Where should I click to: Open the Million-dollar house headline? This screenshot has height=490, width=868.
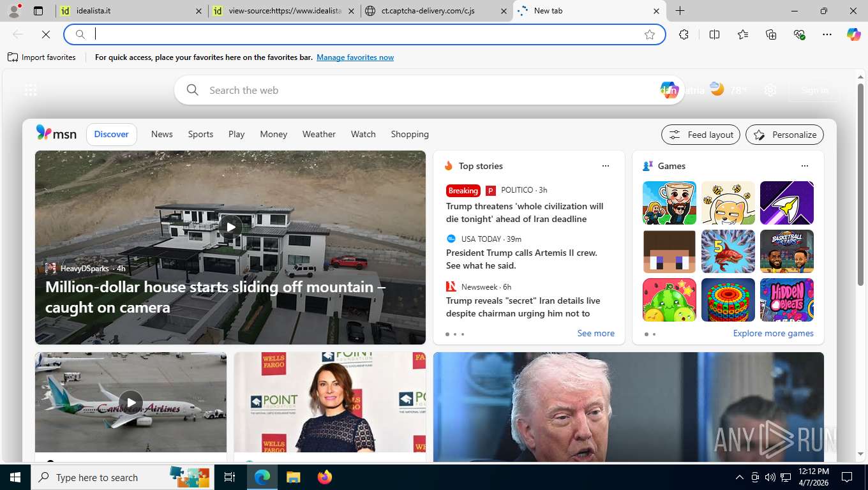[x=215, y=297]
